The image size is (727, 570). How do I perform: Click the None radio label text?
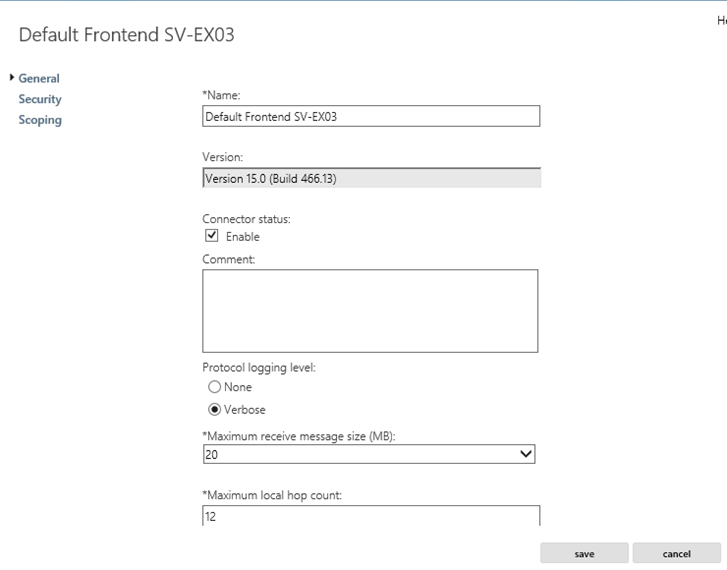[238, 387]
